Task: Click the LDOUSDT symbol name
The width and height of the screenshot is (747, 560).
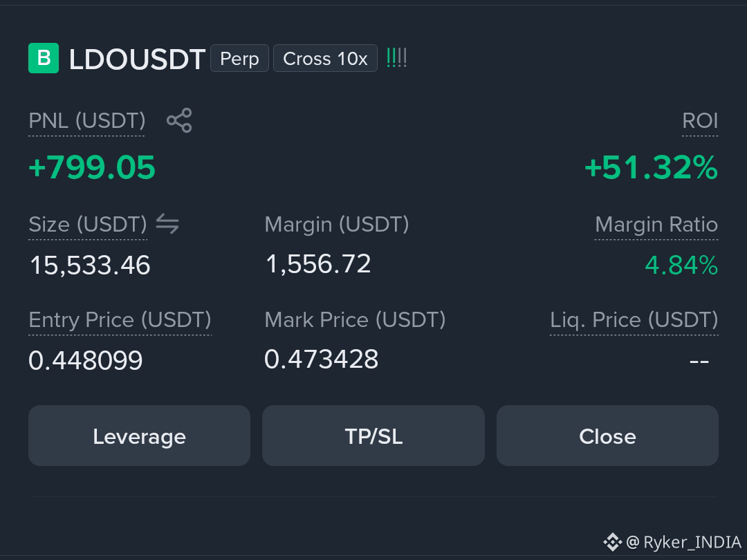Action: click(137, 59)
